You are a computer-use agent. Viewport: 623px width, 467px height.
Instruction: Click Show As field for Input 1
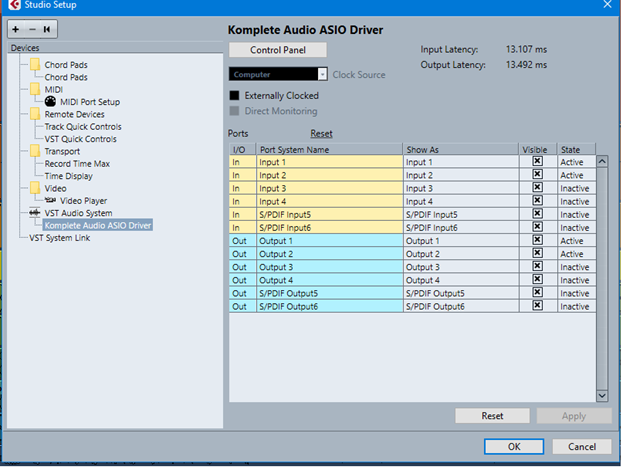[461, 162]
